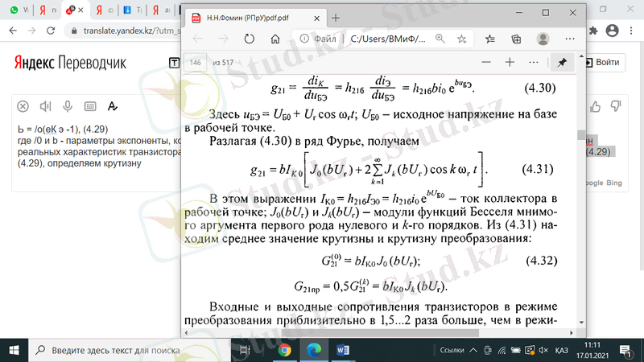644x362 pixels.
Task: Open Edge collections icon
Action: (x=514, y=38)
